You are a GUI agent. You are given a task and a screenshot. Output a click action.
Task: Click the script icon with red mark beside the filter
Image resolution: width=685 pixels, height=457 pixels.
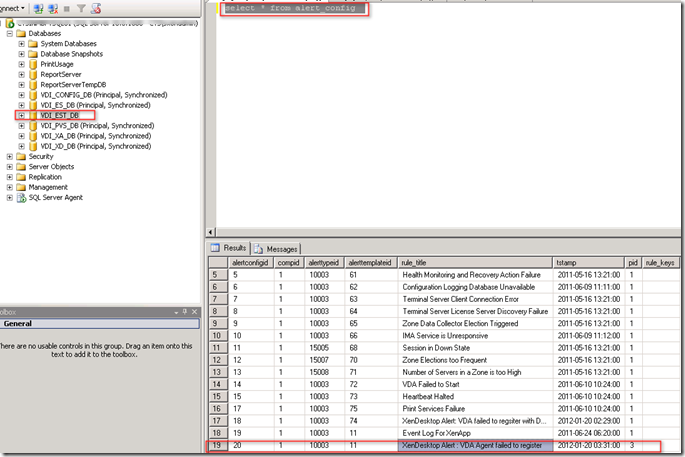click(96, 8)
